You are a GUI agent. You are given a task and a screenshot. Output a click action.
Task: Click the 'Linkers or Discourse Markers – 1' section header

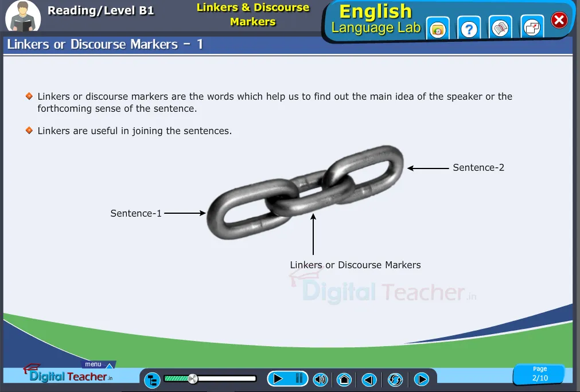[105, 44]
